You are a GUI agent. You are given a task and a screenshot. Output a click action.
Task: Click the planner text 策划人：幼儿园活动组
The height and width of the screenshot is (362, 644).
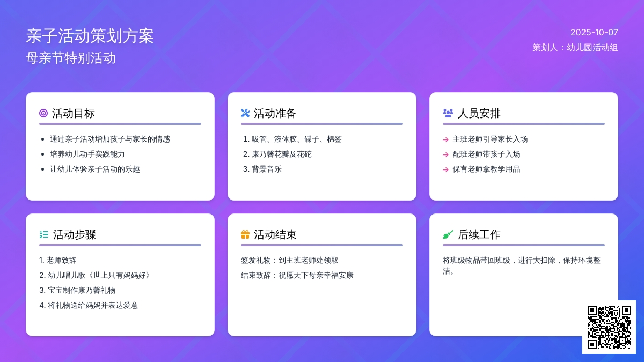(x=575, y=47)
